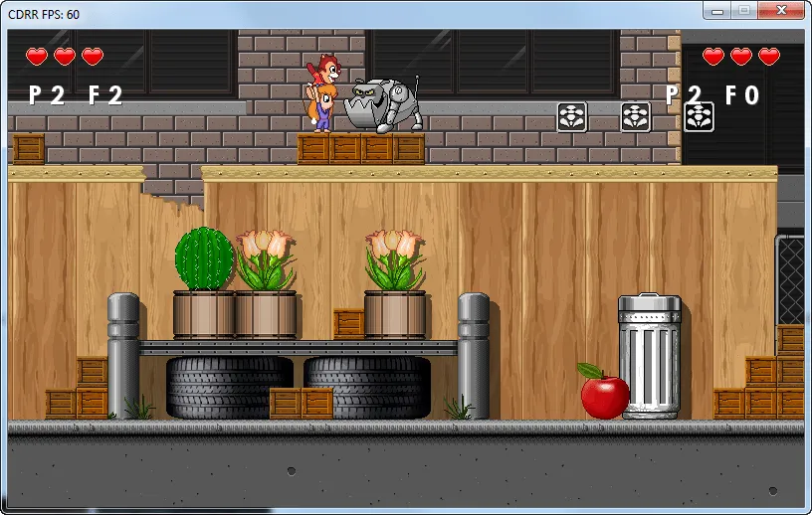812x515 pixels.
Task: Click the metal trash can
Action: point(650,356)
